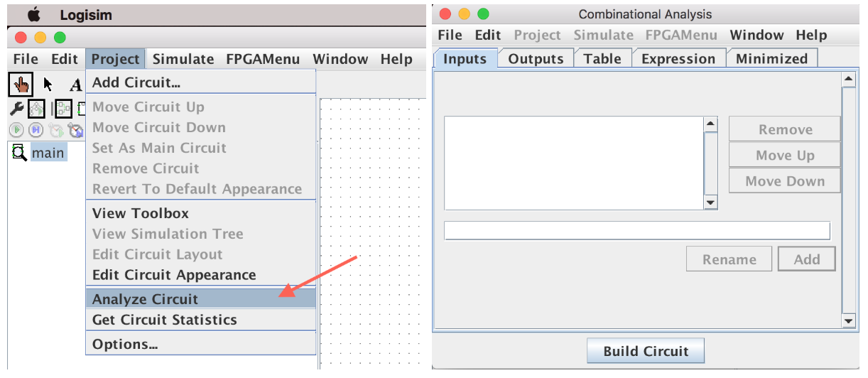Click the input name text field
Viewport: 868px width, 378px height.
[636, 231]
